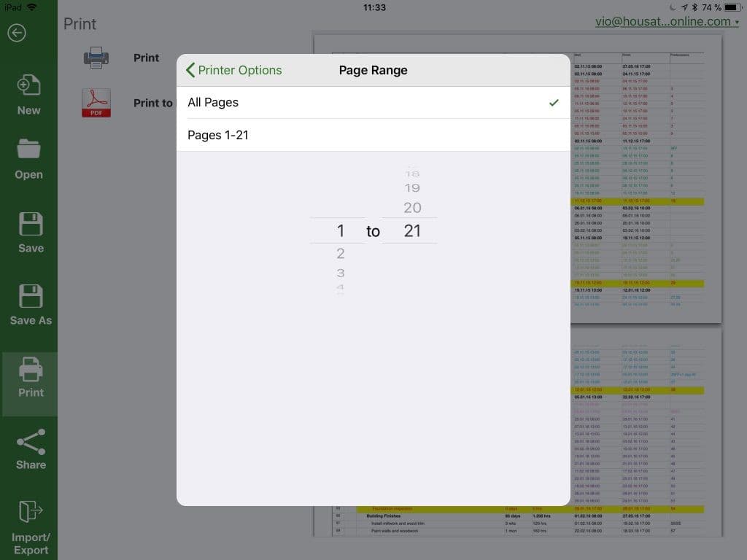Choose 19 in the ending page wheel
Screen dimensions: 747x560
point(412,188)
